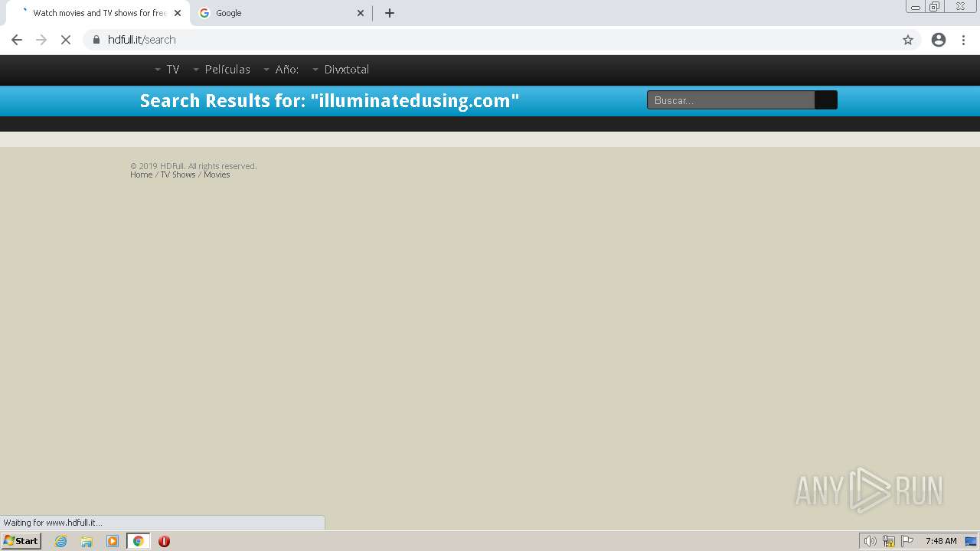Launch Windows Media Player from the taskbar
Viewport: 980px width, 551px height.
(x=113, y=541)
